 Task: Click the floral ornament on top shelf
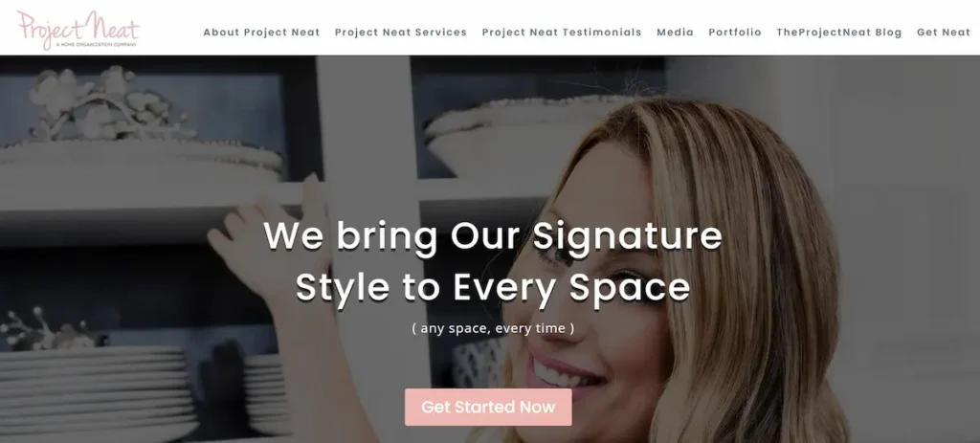(x=109, y=103)
